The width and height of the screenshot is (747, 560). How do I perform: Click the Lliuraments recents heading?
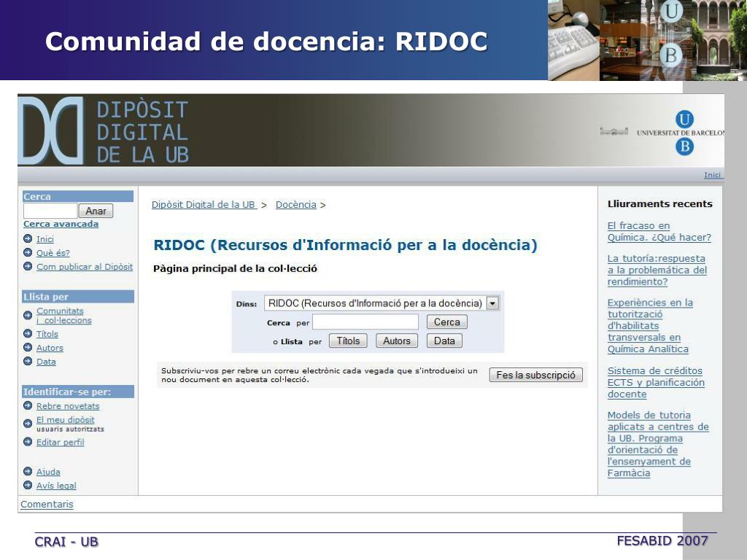pyautogui.click(x=659, y=204)
